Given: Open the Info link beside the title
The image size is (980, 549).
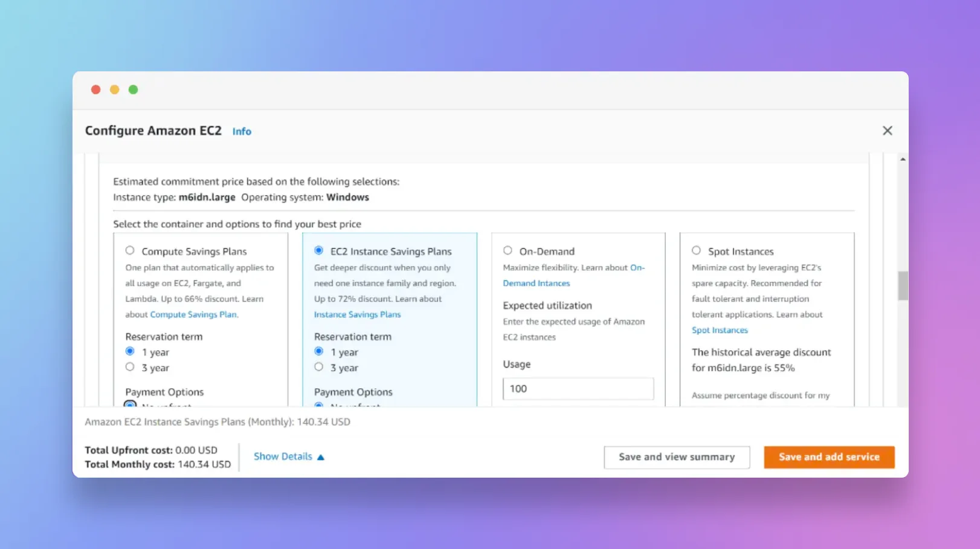Looking at the screenshot, I should pyautogui.click(x=242, y=131).
